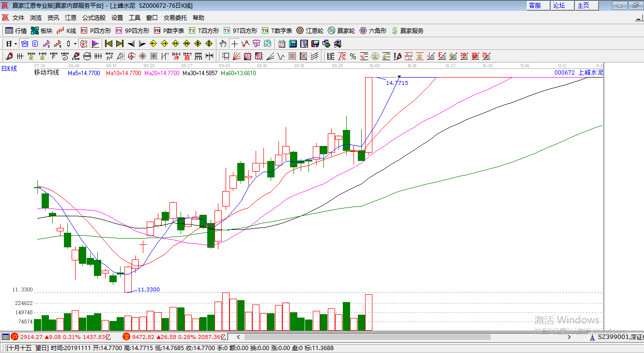Click the 11.3300 low price annotation
Image resolution: width=644 pixels, height=353 pixels.
pyautogui.click(x=149, y=289)
